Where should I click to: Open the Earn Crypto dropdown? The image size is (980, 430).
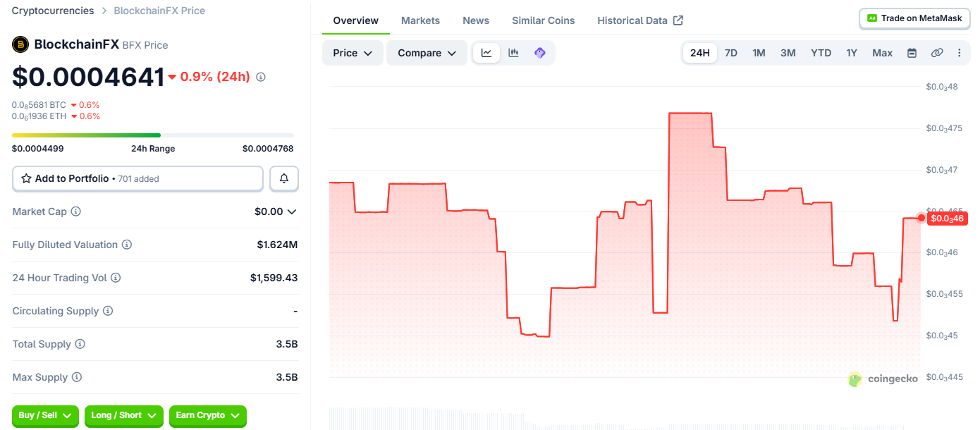pyautogui.click(x=208, y=416)
